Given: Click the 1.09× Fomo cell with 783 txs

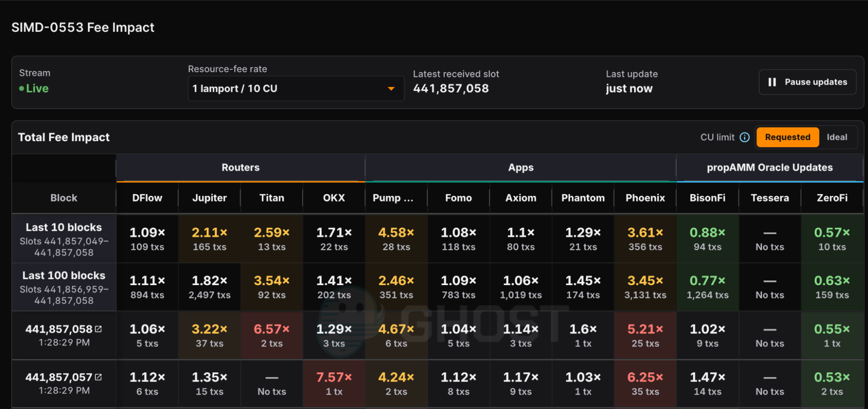Looking at the screenshot, I should click(459, 287).
